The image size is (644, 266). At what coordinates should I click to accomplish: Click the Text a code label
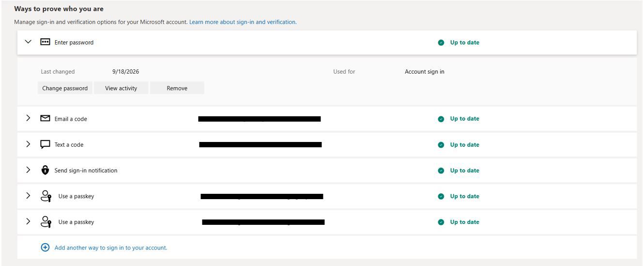point(69,145)
